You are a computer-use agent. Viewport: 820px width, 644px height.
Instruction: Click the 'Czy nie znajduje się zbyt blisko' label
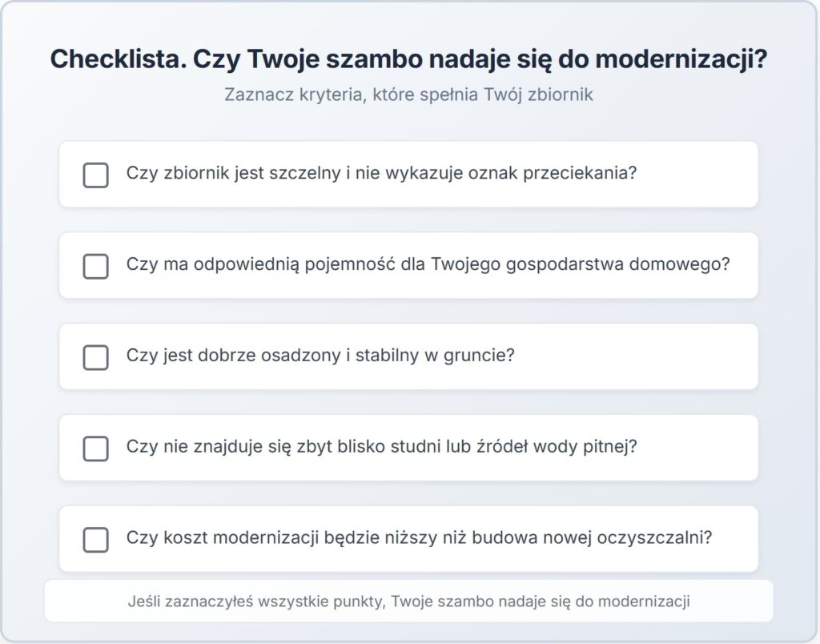(x=381, y=446)
